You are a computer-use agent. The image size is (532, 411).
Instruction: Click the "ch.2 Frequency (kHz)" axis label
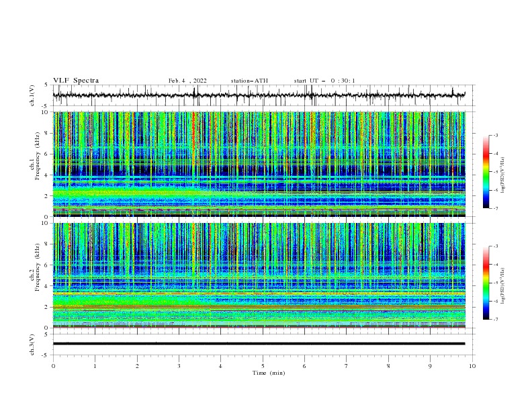tap(35, 267)
